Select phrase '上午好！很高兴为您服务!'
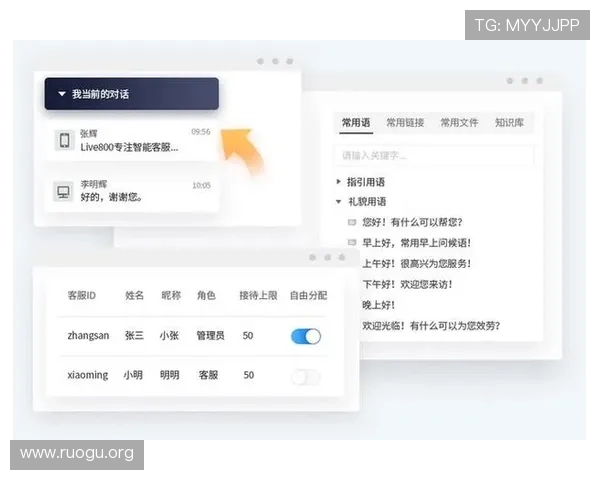This screenshot has height=480, width=600. click(x=416, y=263)
